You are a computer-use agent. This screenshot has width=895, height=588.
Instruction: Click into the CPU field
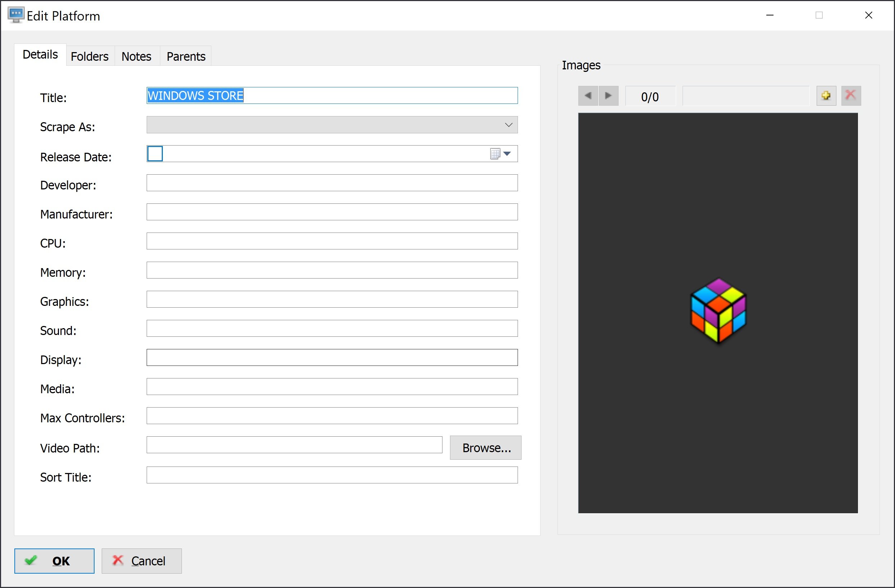pos(332,241)
